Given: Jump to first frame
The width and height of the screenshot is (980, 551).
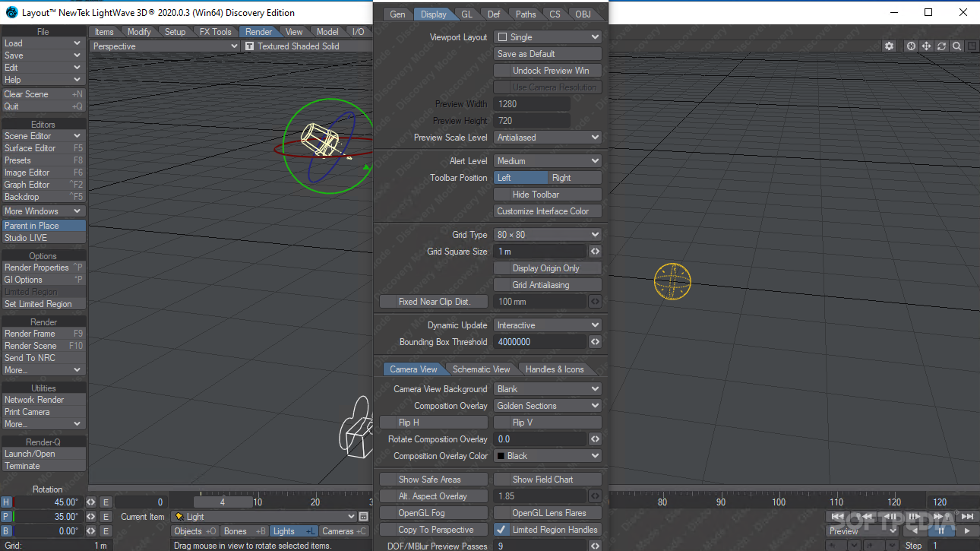Looking at the screenshot, I should pos(837,517).
